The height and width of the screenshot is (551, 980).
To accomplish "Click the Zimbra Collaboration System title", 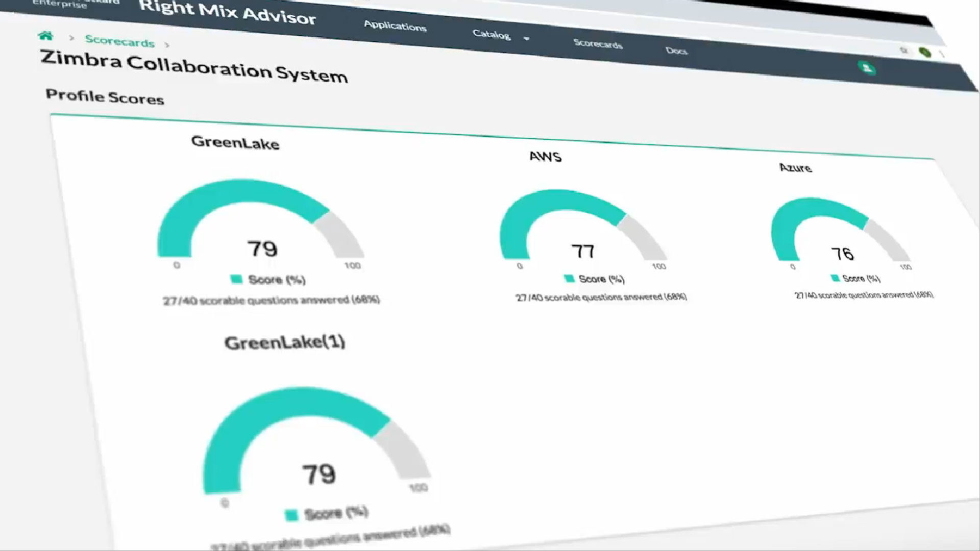I will (x=194, y=67).
